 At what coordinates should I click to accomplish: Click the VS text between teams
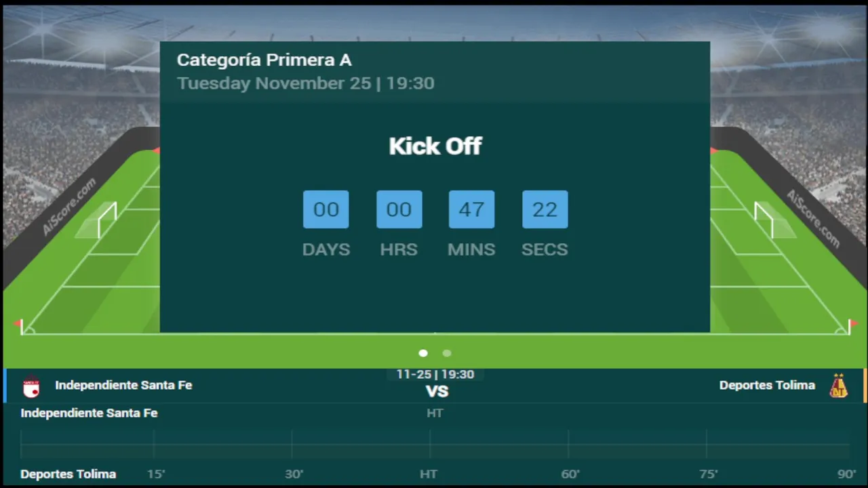[x=437, y=391]
